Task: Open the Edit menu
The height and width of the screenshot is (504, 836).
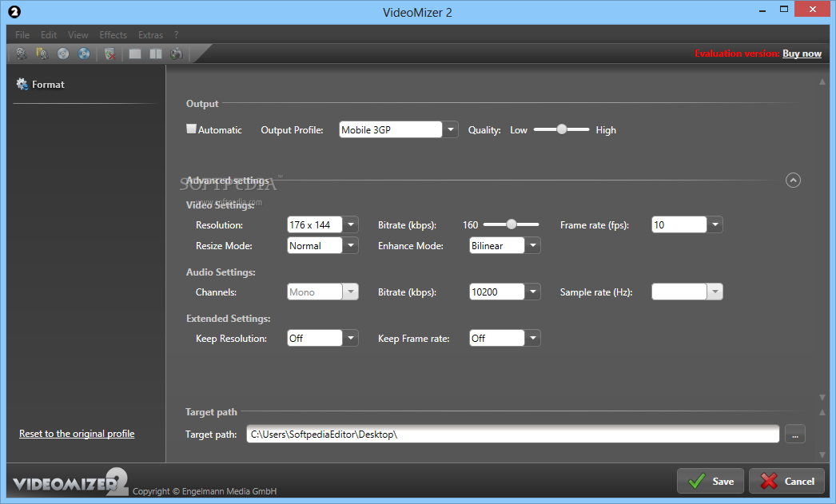Action: tap(49, 35)
